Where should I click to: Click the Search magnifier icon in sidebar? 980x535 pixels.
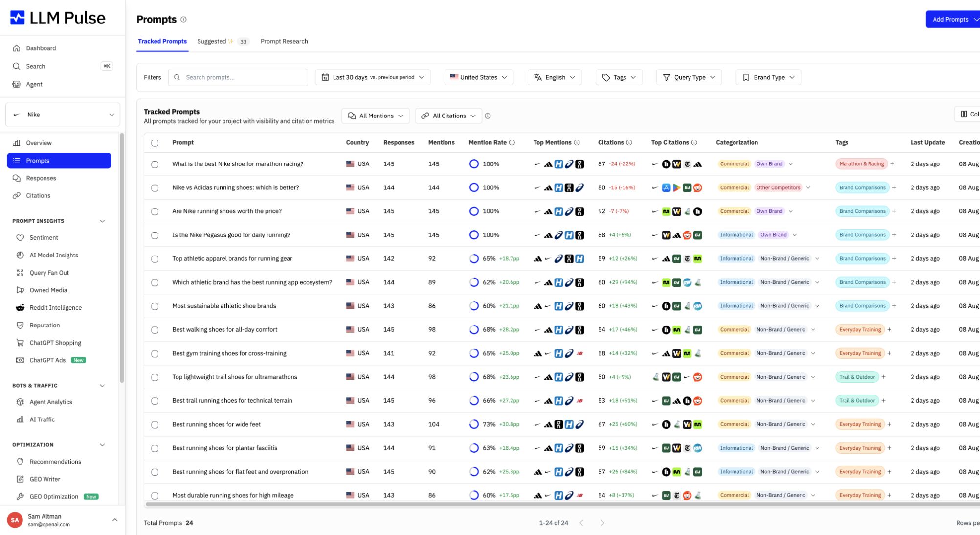(17, 66)
